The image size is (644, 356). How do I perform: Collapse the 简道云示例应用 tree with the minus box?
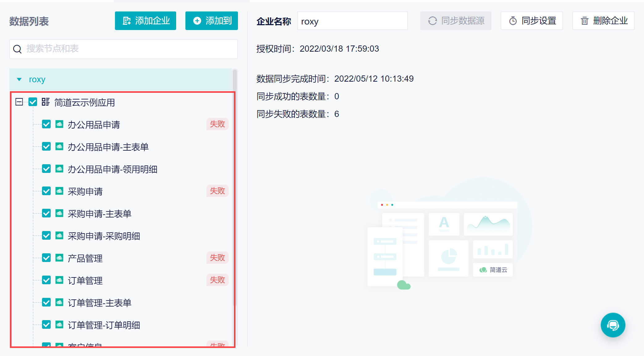19,102
